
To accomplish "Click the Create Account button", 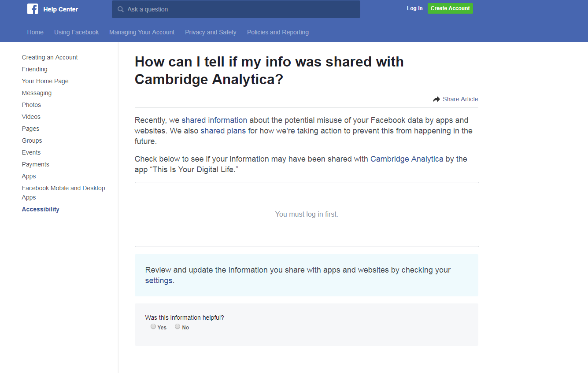I will 450,8.
